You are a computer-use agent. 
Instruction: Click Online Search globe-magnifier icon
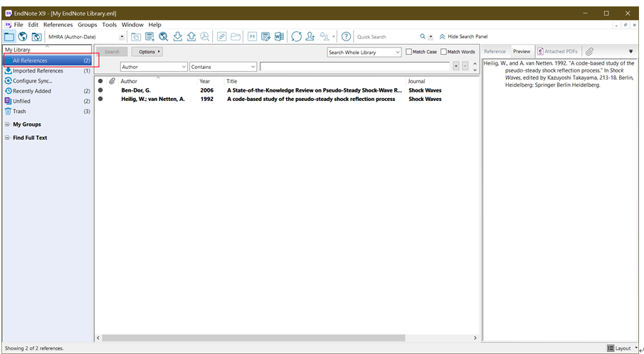[x=164, y=37]
